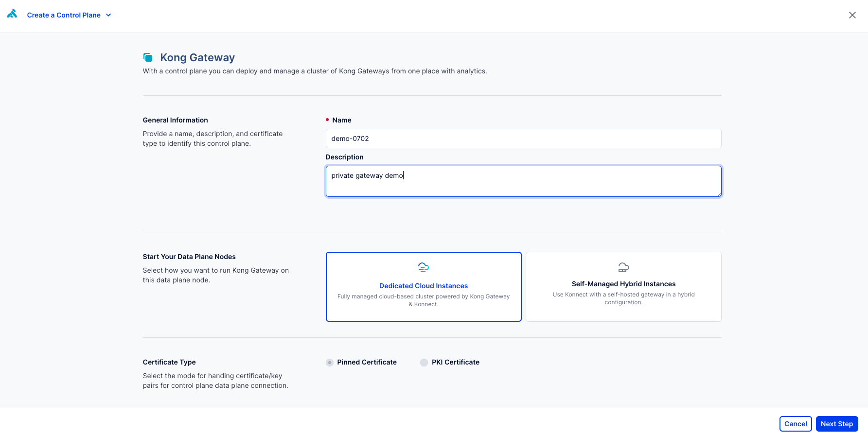This screenshot has width=868, height=435.
Task: Click the 'Use Konnect with a self-hosted gateway' description
Action: [623, 298]
